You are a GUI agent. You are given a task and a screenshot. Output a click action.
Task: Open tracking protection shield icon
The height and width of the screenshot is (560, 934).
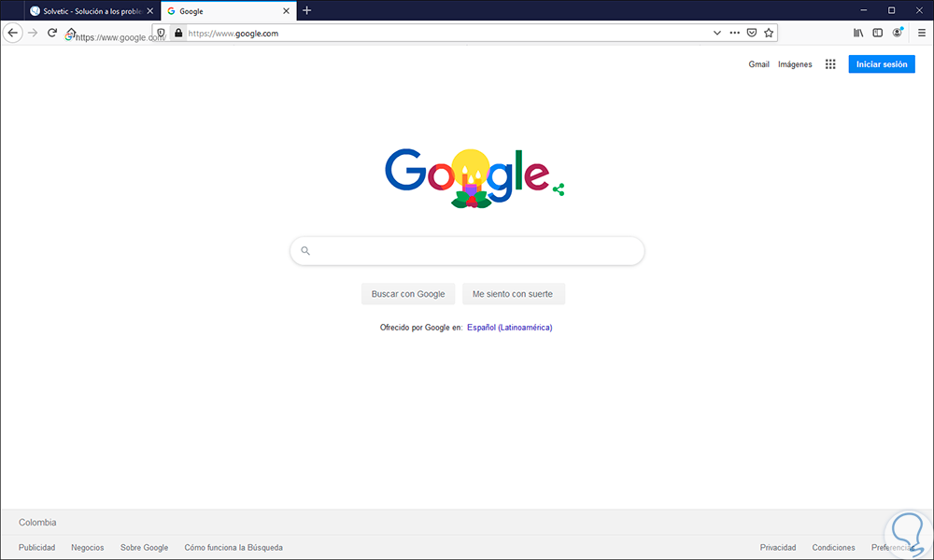[x=161, y=34]
